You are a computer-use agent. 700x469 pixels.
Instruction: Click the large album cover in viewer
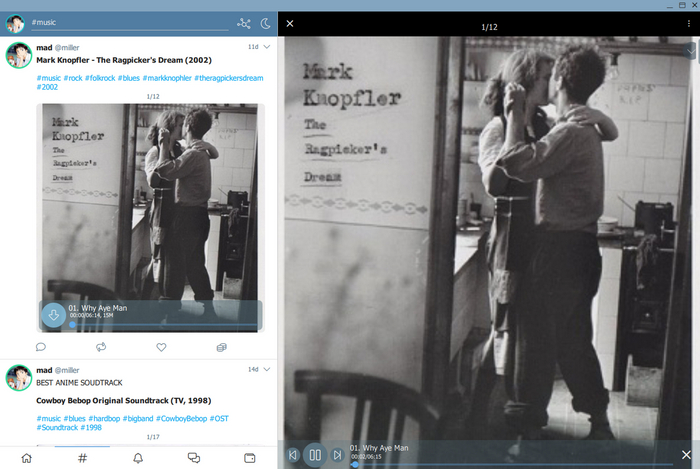click(x=488, y=238)
